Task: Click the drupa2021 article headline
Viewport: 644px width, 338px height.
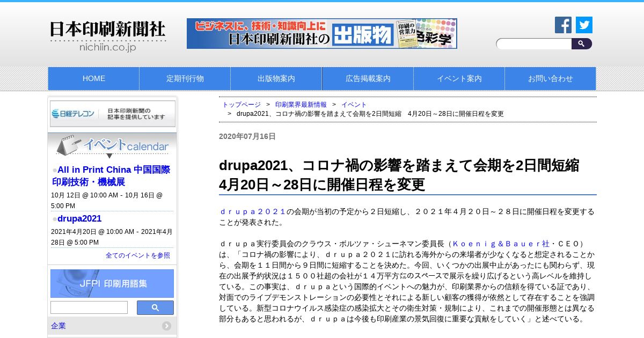Action: [399, 175]
